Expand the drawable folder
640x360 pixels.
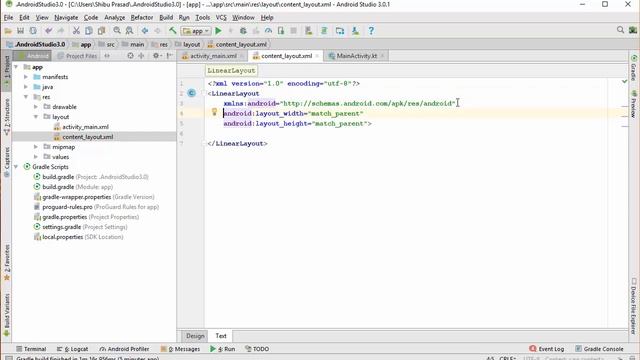pos(36,107)
